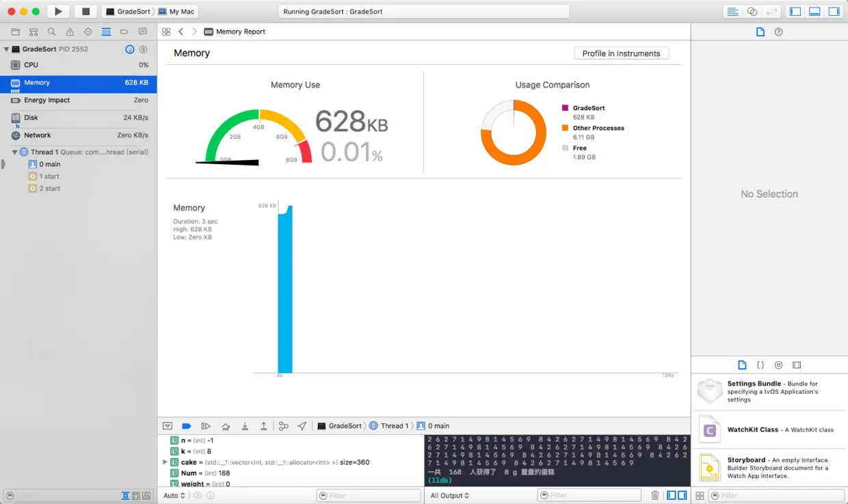Screen dimensions: 848x504
Task: Switch to the version editor
Action: point(771,12)
